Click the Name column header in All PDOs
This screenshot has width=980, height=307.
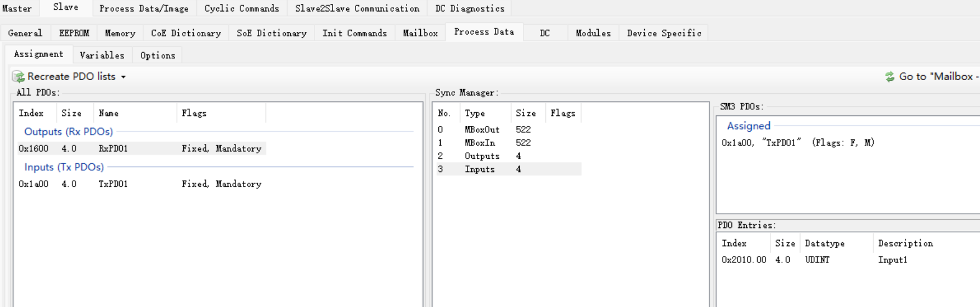(x=109, y=113)
